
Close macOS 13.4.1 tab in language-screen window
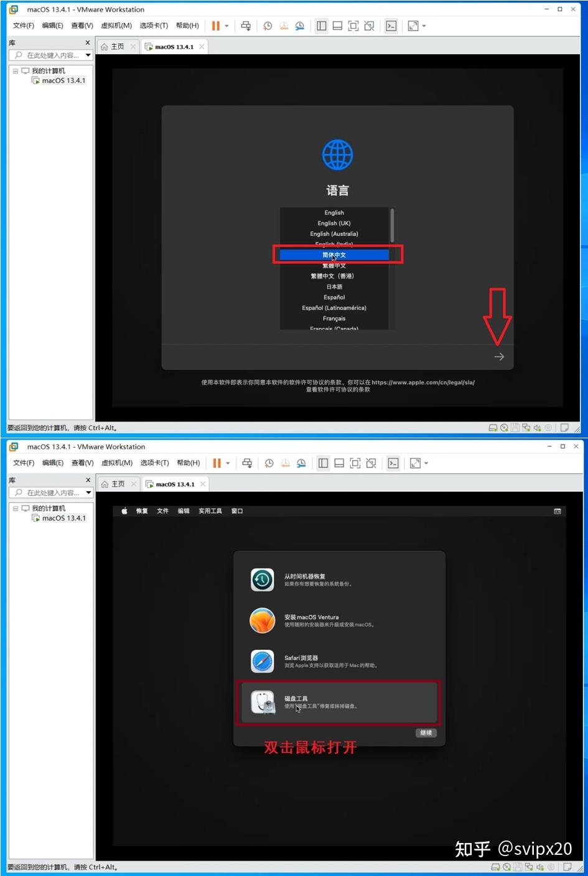tap(202, 47)
